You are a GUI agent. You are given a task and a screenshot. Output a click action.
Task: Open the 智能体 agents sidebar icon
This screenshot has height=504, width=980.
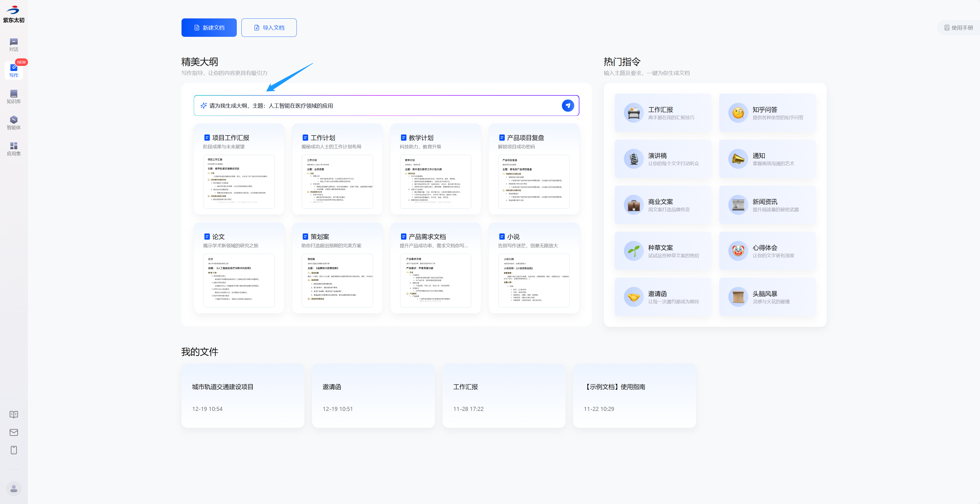click(x=14, y=123)
